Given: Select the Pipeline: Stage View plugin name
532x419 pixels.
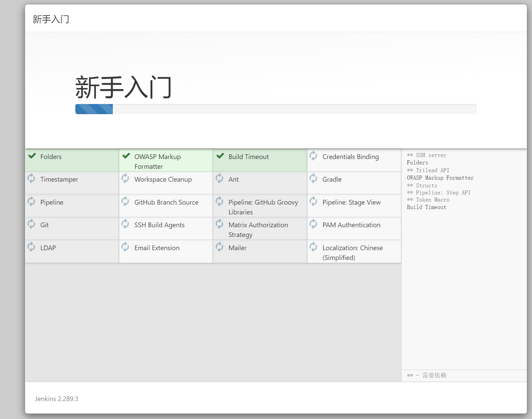Looking at the screenshot, I should 352,202.
